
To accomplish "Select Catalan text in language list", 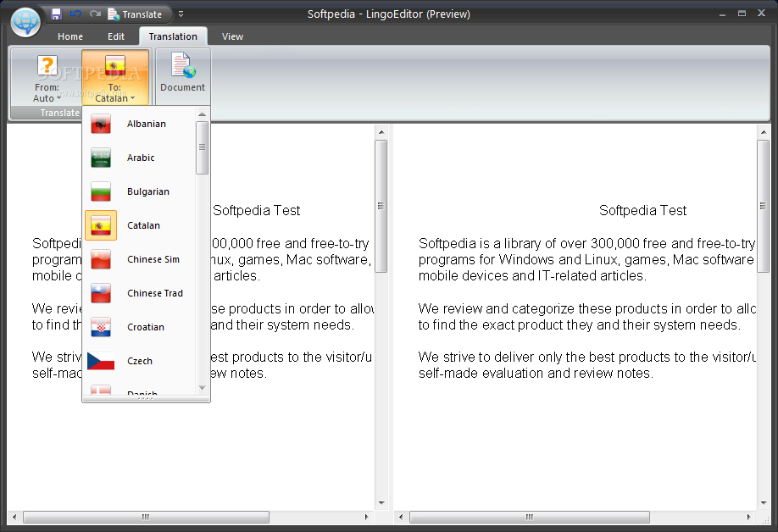I will 143,225.
